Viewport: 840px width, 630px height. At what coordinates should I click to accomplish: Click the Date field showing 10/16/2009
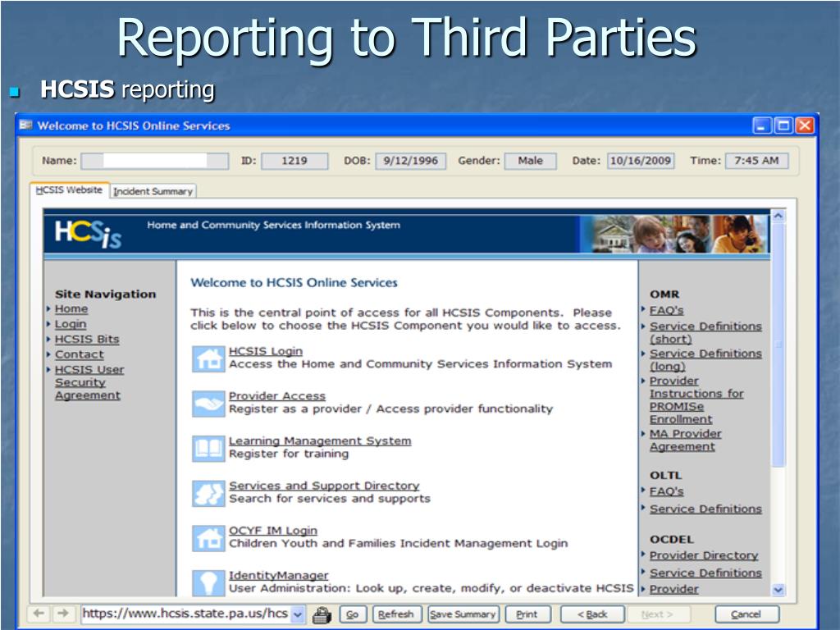coord(641,161)
